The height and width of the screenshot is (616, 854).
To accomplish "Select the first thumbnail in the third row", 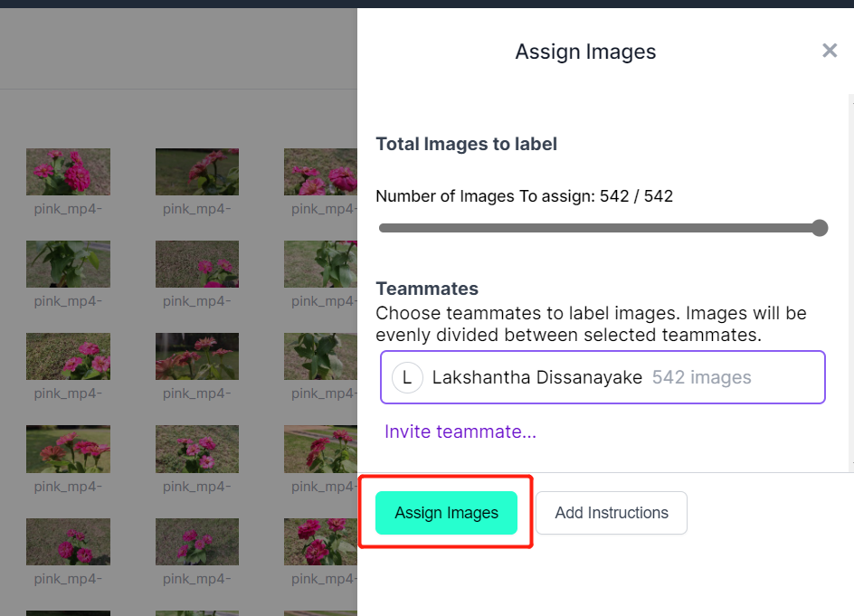I will click(x=68, y=356).
